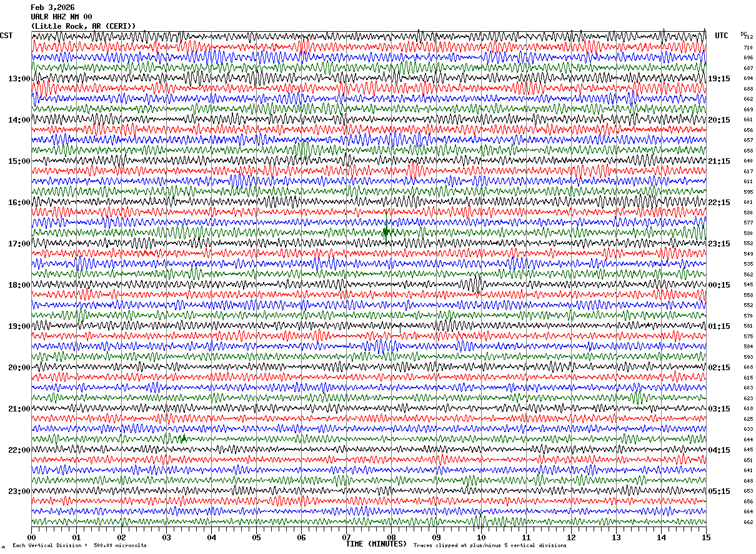
Task: Click the 03 minute tick label on the time axis
Action: pyautogui.click(x=166, y=537)
